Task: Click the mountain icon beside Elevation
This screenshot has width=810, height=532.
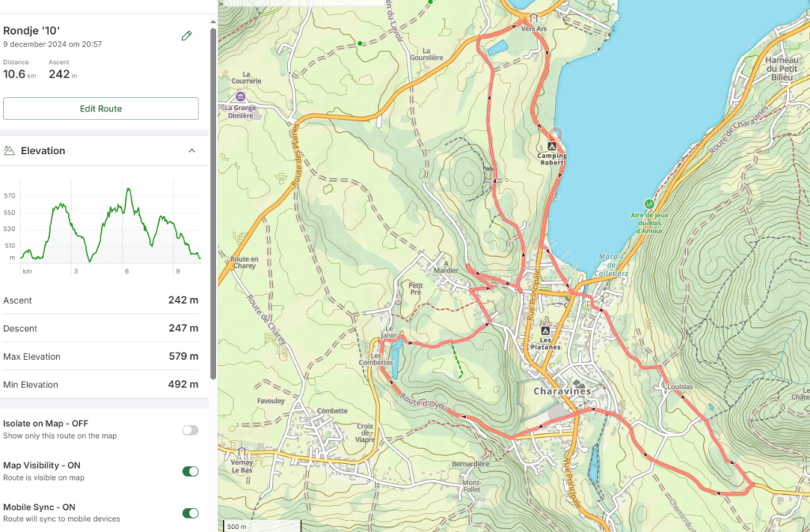Action: tap(10, 150)
